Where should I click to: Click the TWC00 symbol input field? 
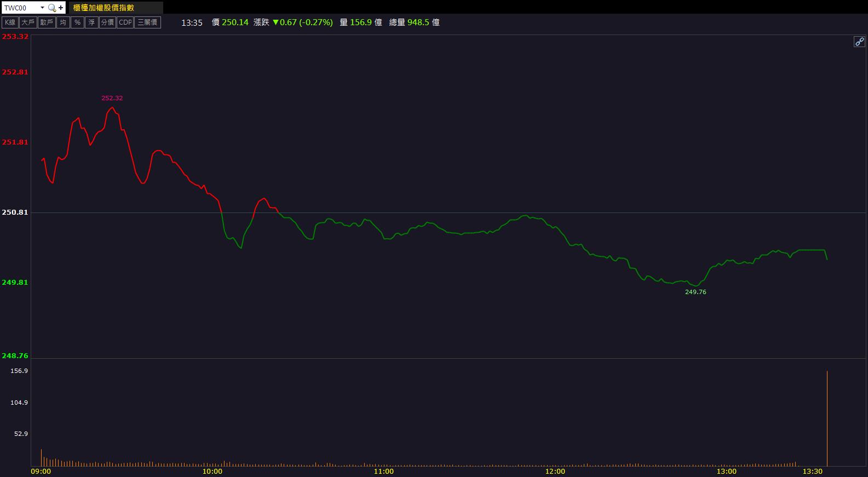pos(21,8)
